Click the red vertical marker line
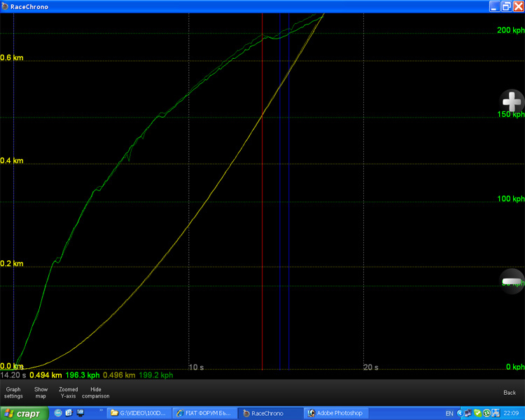 click(262, 210)
